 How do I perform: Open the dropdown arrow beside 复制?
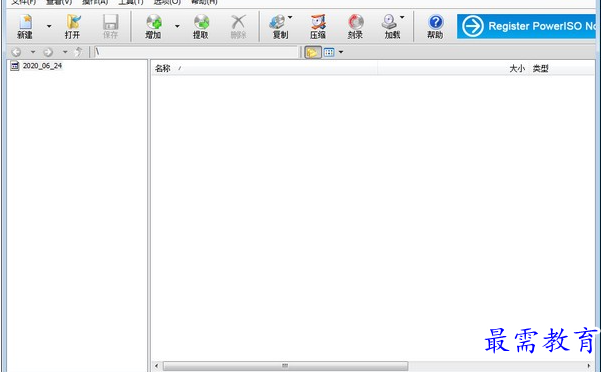coord(290,17)
